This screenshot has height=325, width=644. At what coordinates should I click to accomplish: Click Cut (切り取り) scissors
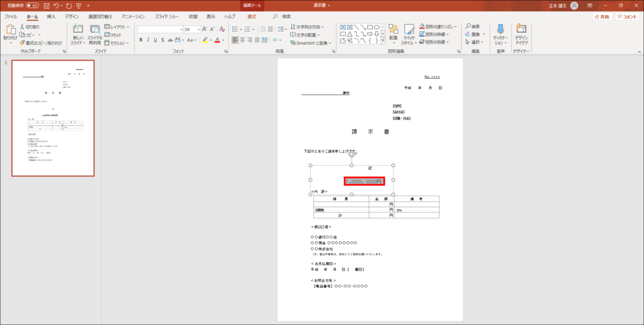point(30,26)
